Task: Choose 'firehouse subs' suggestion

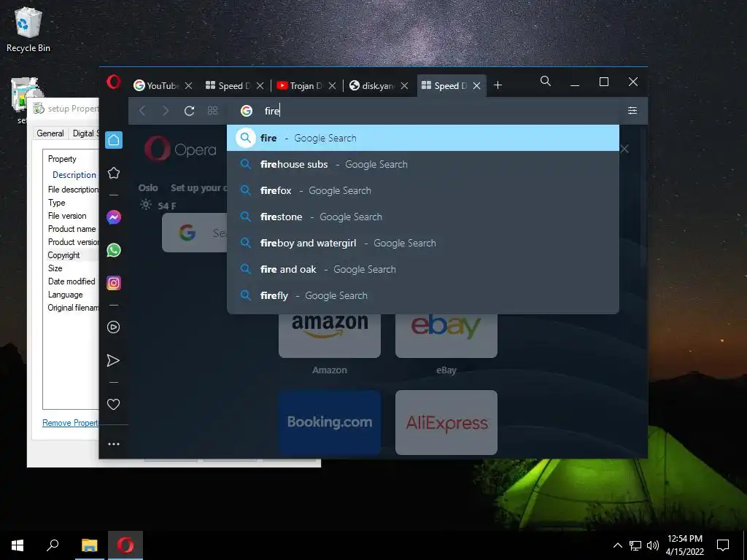Action: coord(423,164)
